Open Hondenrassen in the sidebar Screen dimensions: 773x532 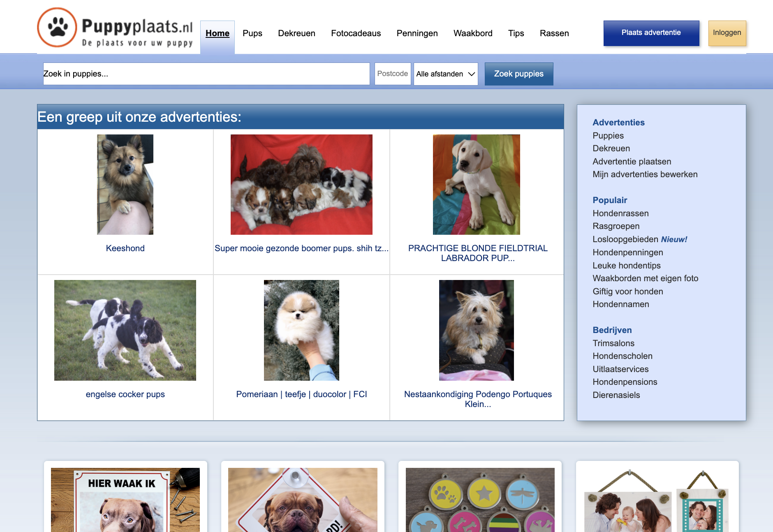click(620, 213)
